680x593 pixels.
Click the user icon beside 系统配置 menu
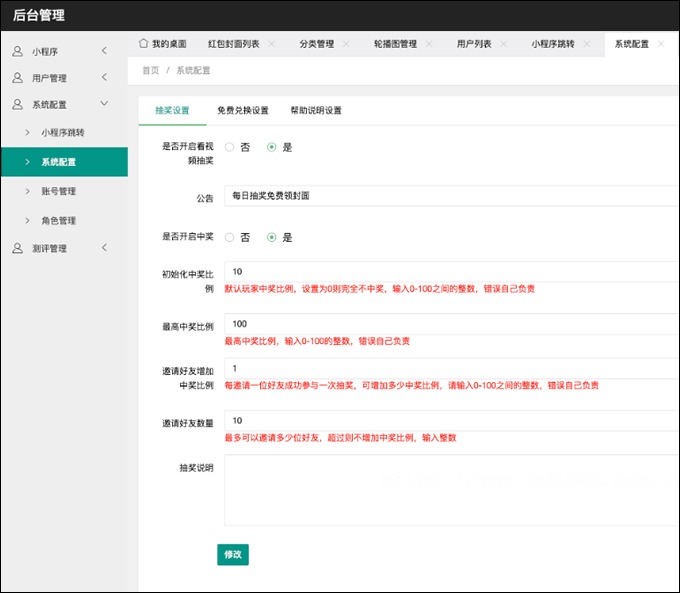(x=17, y=104)
